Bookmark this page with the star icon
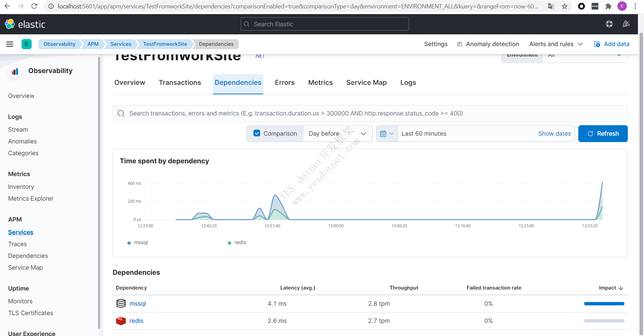The image size is (644, 336). click(564, 6)
